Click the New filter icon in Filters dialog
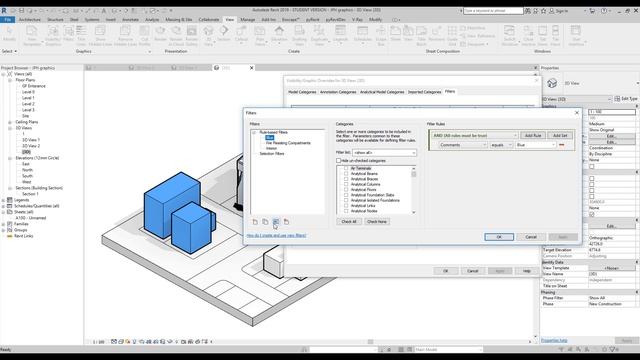The width and height of the screenshot is (640, 360). [255, 222]
